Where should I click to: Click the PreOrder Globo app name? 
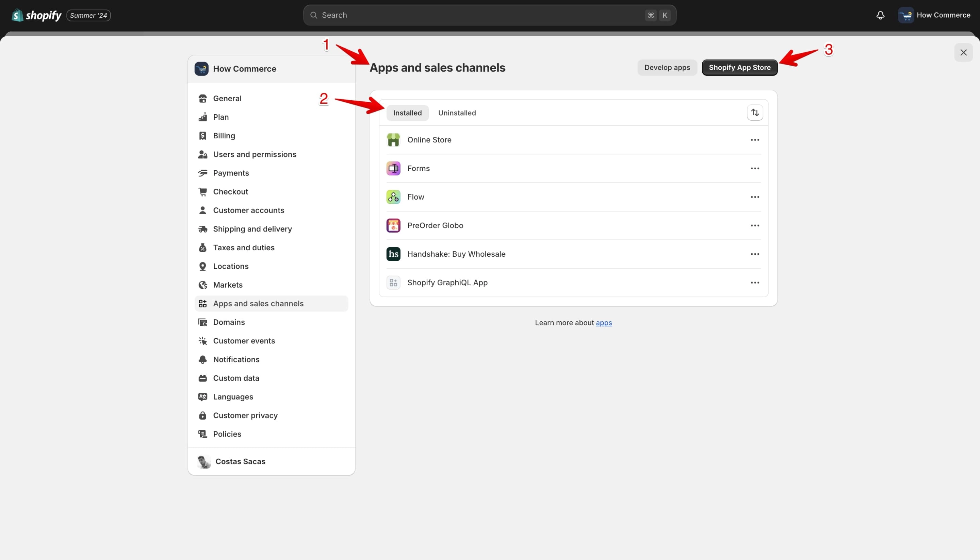click(x=435, y=226)
